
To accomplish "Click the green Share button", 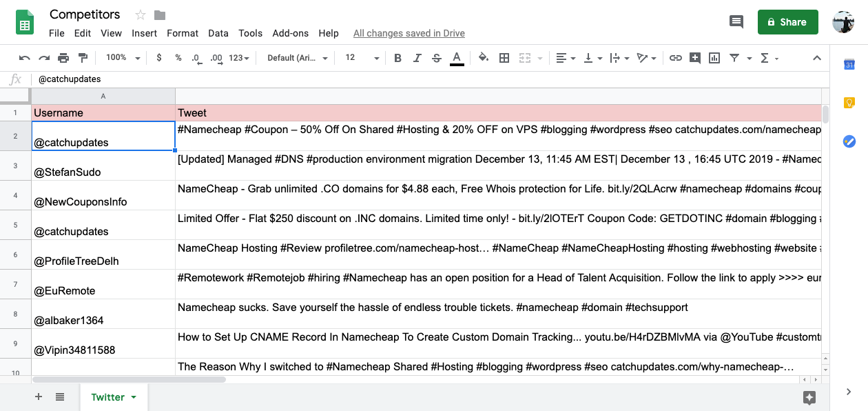I will [x=788, y=22].
